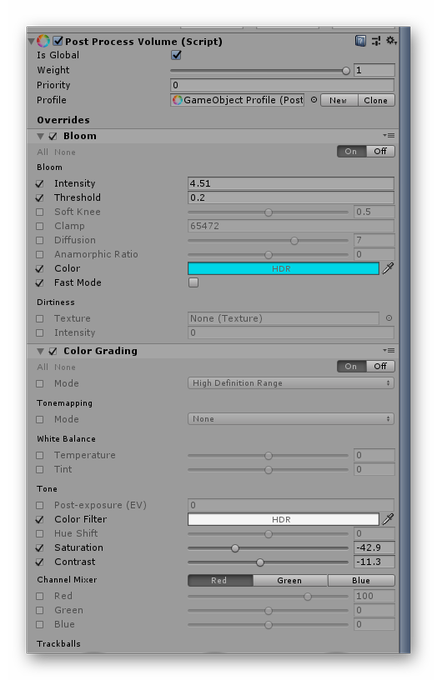Click the Contrast slider handle
The width and height of the screenshot is (437, 680).
click(x=260, y=562)
